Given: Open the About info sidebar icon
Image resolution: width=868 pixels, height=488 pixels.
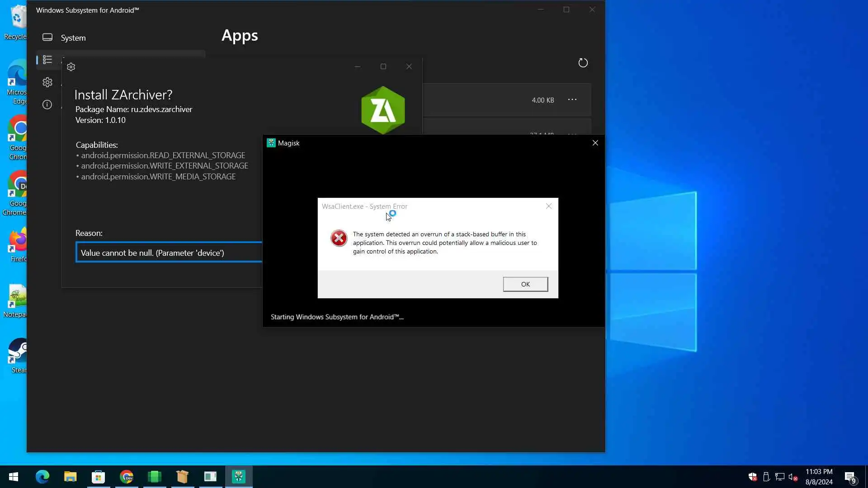Looking at the screenshot, I should point(47,105).
